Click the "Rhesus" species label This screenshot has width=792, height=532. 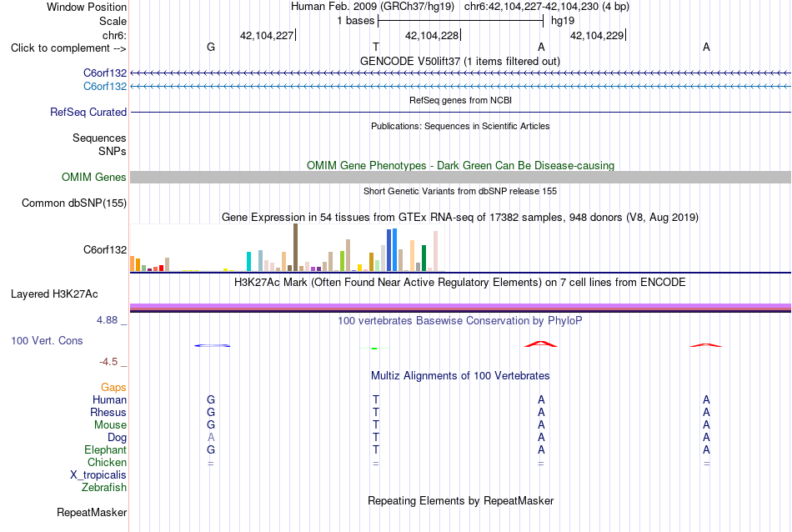point(108,412)
